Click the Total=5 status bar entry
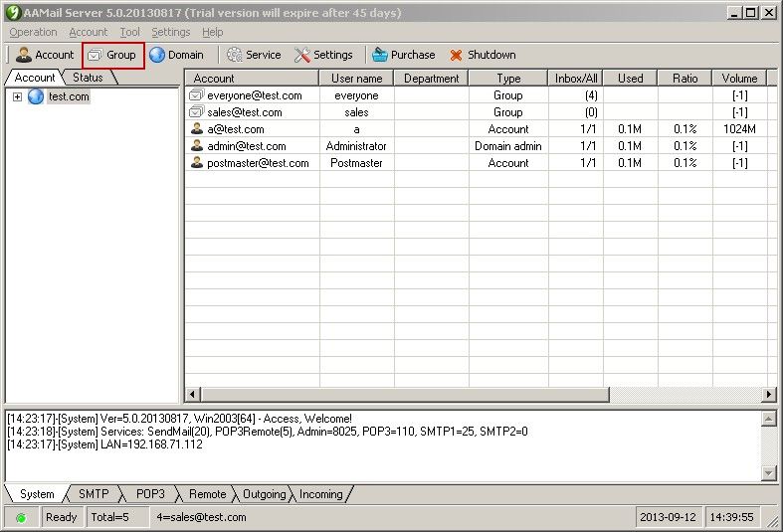Viewport: 783px width, 532px height. tap(117, 517)
